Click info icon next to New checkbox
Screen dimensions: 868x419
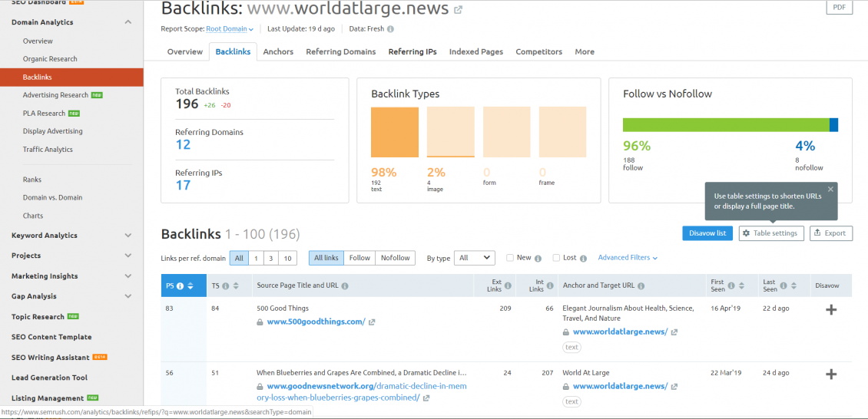538,258
